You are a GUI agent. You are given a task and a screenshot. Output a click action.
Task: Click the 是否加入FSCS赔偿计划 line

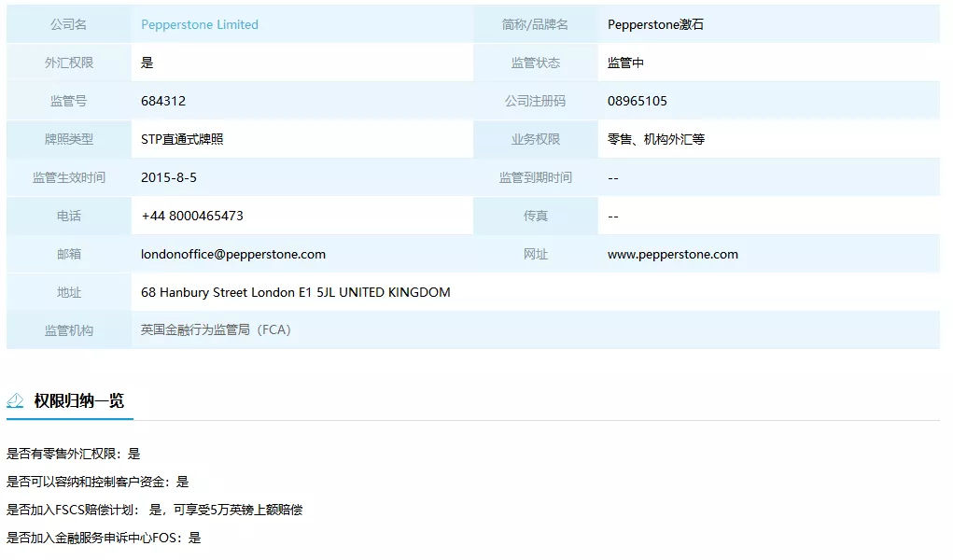pos(154,510)
